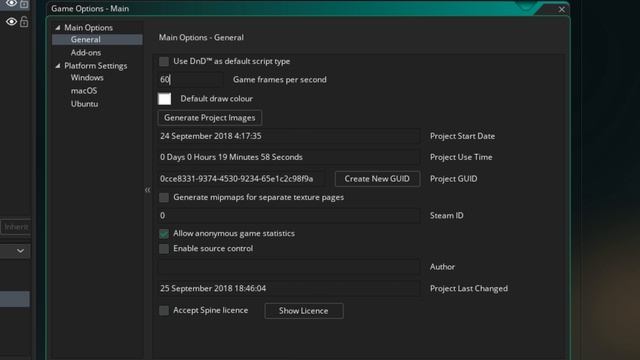Click the Steam ID input field
Viewport: 640px width, 360px height.
[288, 216]
